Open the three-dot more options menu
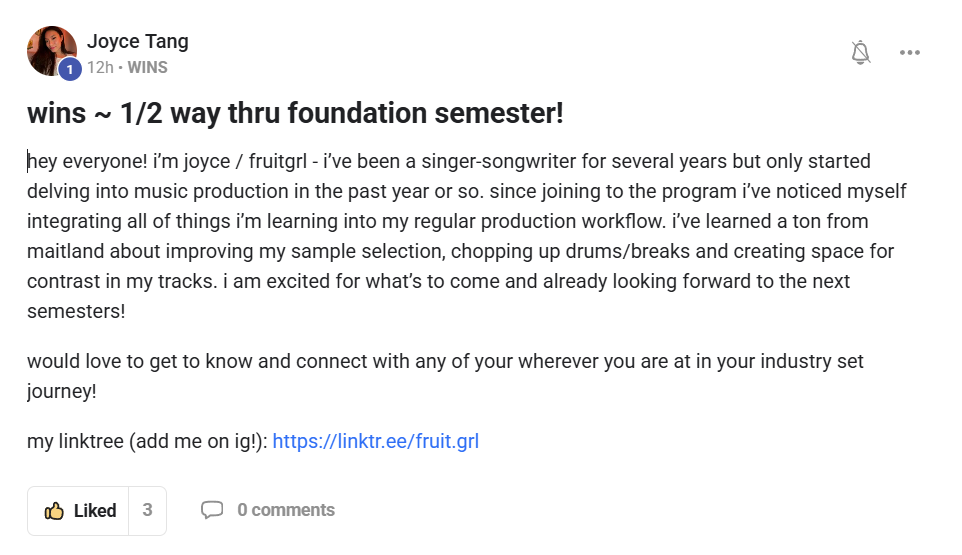 (x=909, y=53)
